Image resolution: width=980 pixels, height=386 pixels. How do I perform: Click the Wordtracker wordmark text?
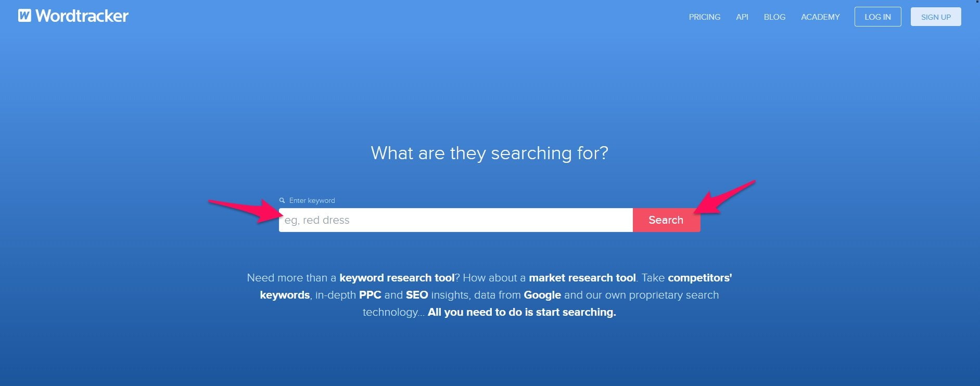tap(82, 16)
